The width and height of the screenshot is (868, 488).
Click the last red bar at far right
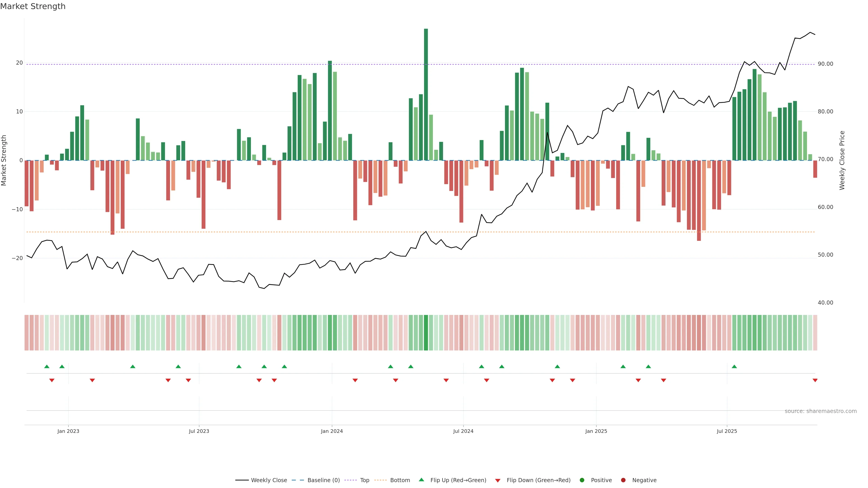click(815, 169)
